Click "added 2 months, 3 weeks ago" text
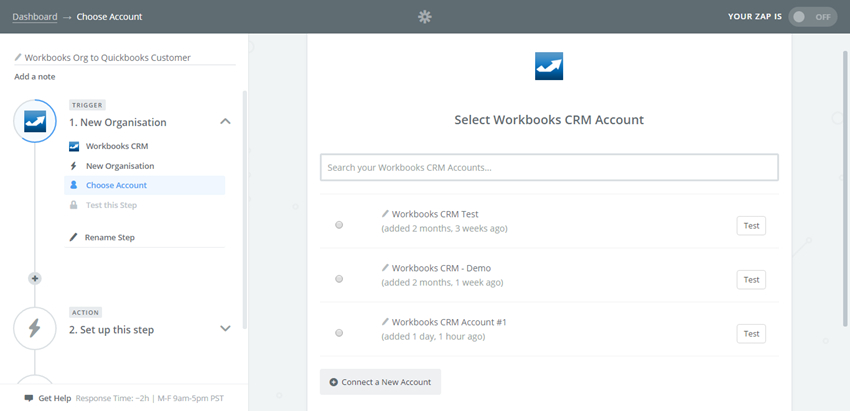Screen dimensions: 850x411 [x=445, y=229]
